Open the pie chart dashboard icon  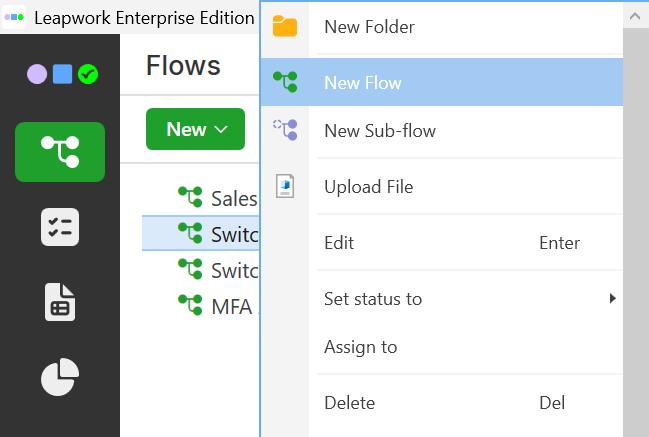pos(60,377)
